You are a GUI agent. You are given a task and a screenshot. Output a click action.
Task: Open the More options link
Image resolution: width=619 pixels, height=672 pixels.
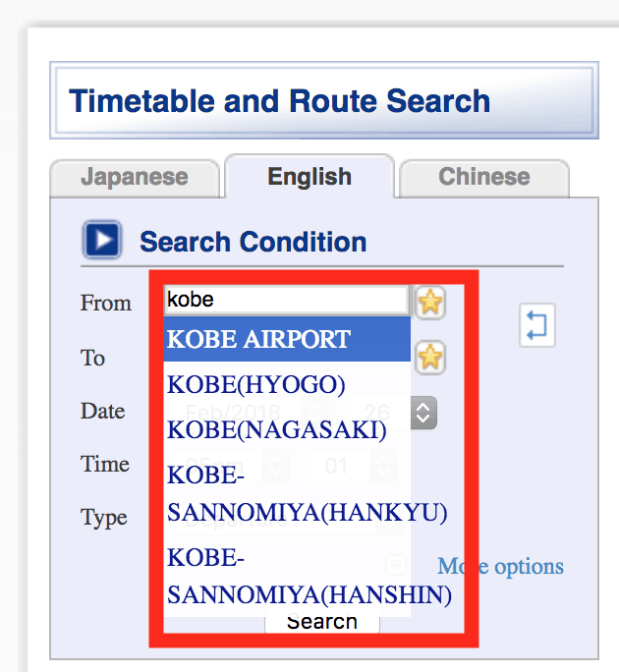(501, 567)
